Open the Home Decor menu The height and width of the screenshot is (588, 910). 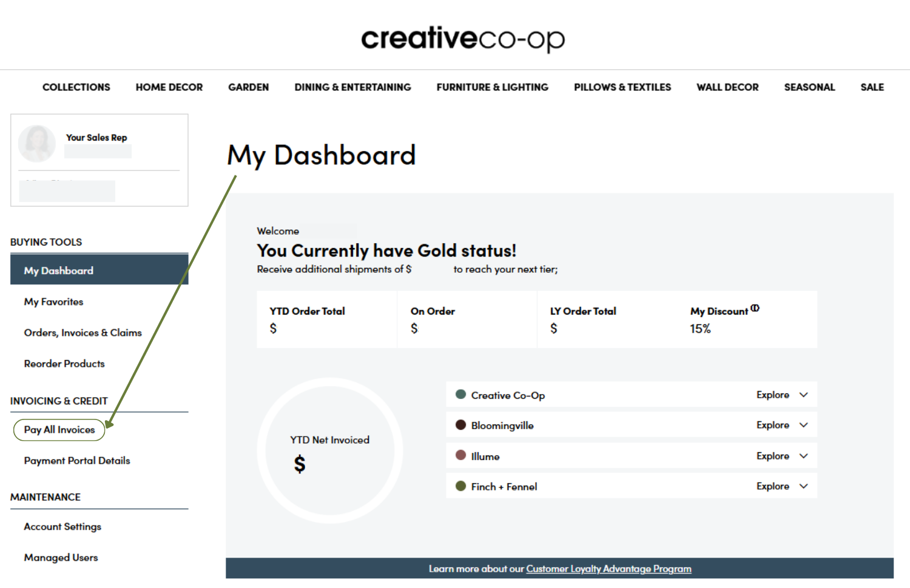click(x=169, y=87)
